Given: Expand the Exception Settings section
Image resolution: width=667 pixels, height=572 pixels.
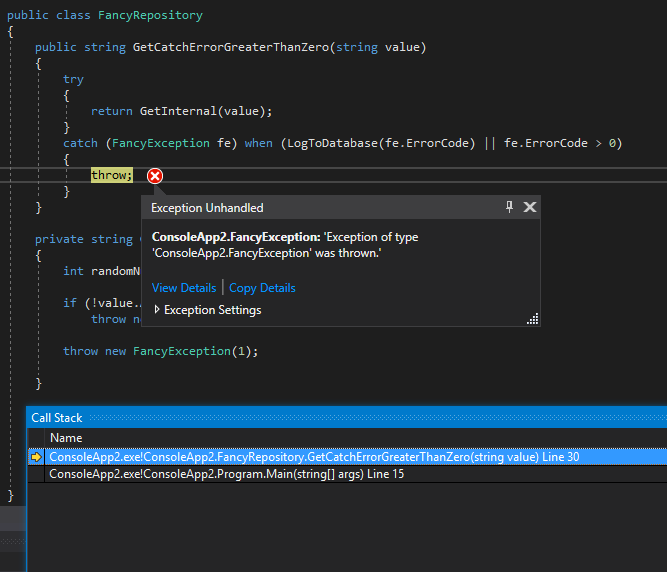Looking at the screenshot, I should point(157,310).
